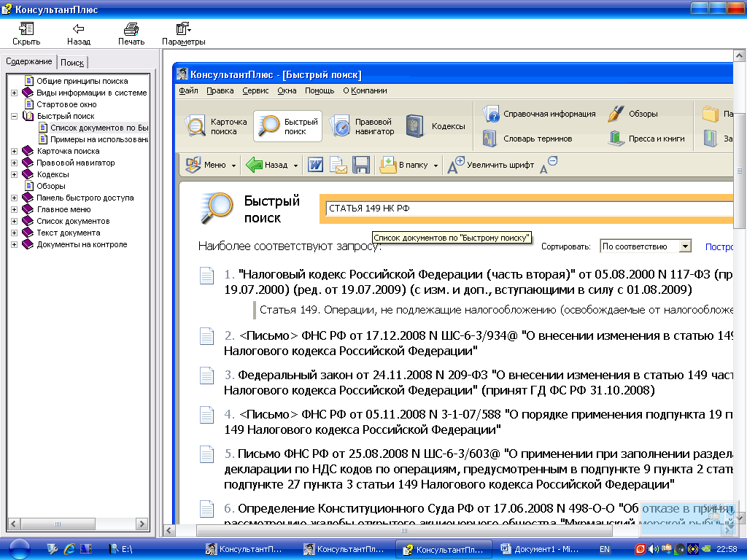This screenshot has width=747, height=560.
Task: Open the Кодексы book icon
Action: click(x=414, y=126)
